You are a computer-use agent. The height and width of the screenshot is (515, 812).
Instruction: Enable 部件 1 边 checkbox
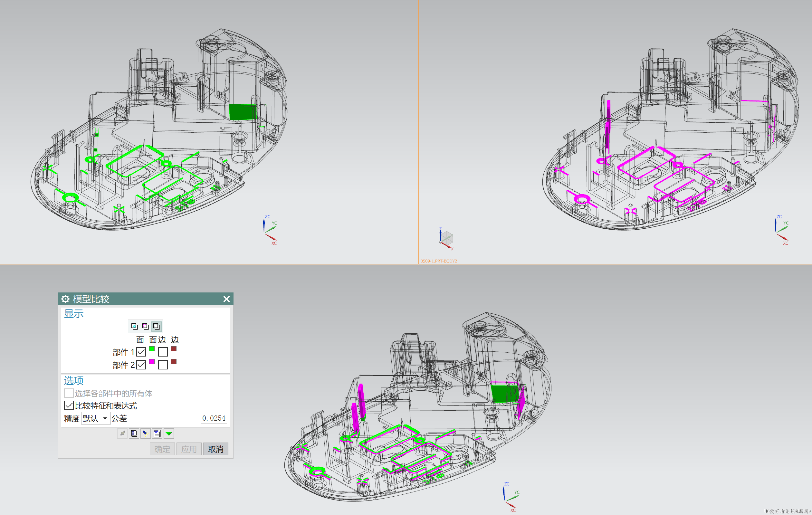[163, 352]
